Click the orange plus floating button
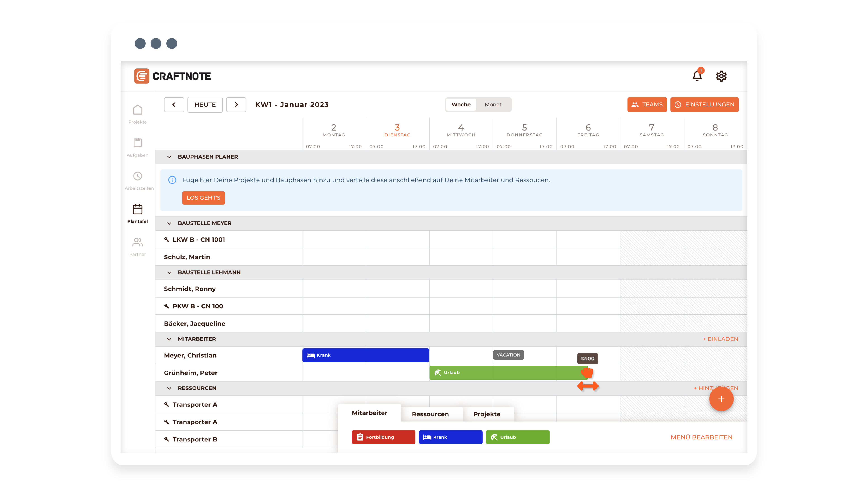 click(x=721, y=399)
